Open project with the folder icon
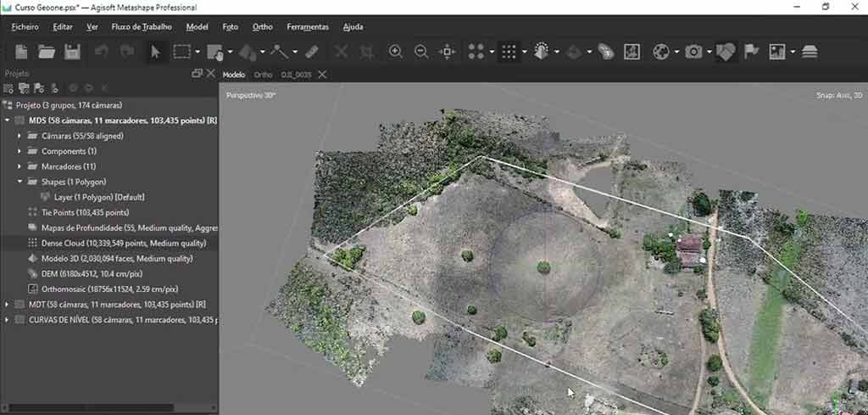The image size is (868, 415). click(47, 52)
